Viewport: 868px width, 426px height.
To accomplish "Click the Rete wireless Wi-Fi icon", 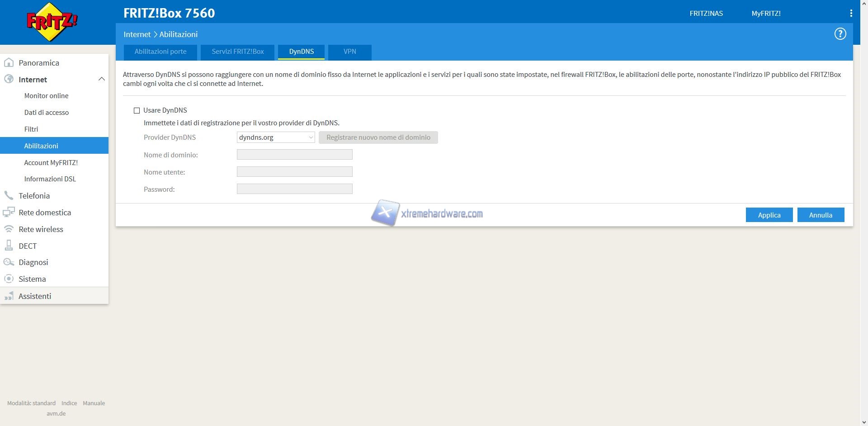I will click(x=9, y=229).
